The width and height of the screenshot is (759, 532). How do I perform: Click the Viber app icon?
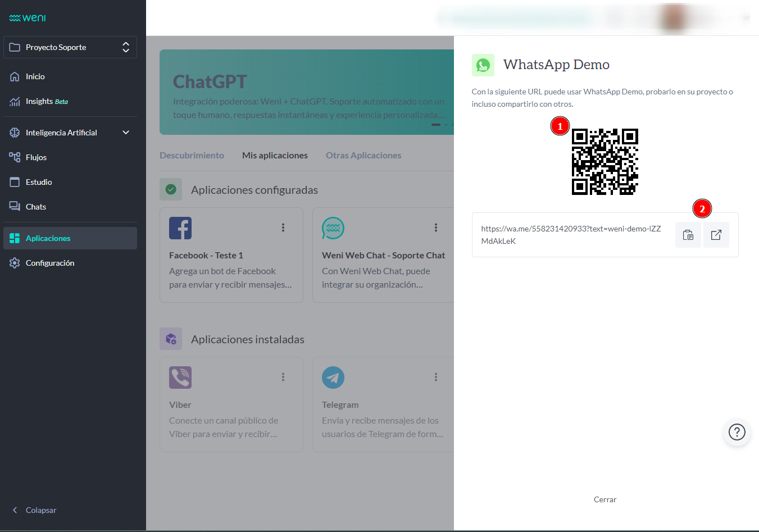tap(180, 378)
